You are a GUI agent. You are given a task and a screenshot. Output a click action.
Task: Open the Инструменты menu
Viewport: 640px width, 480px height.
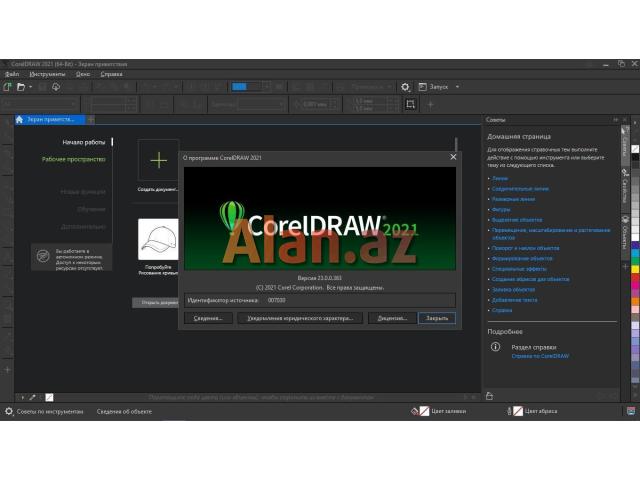[x=47, y=74]
